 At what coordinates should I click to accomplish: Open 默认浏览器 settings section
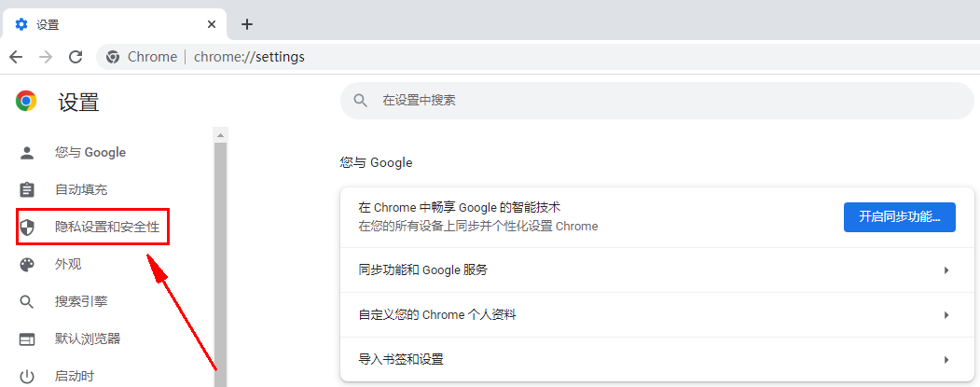(x=88, y=339)
